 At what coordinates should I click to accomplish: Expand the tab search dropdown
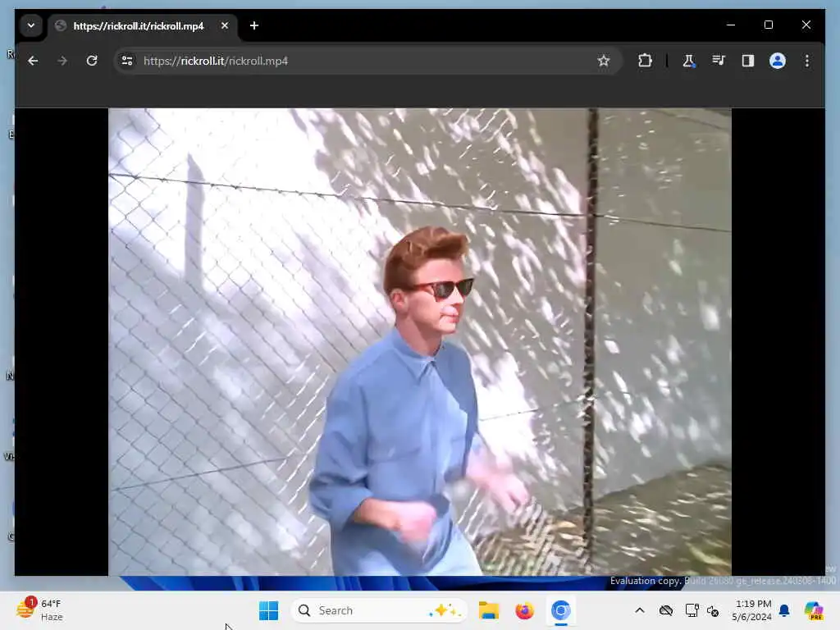[x=31, y=25]
